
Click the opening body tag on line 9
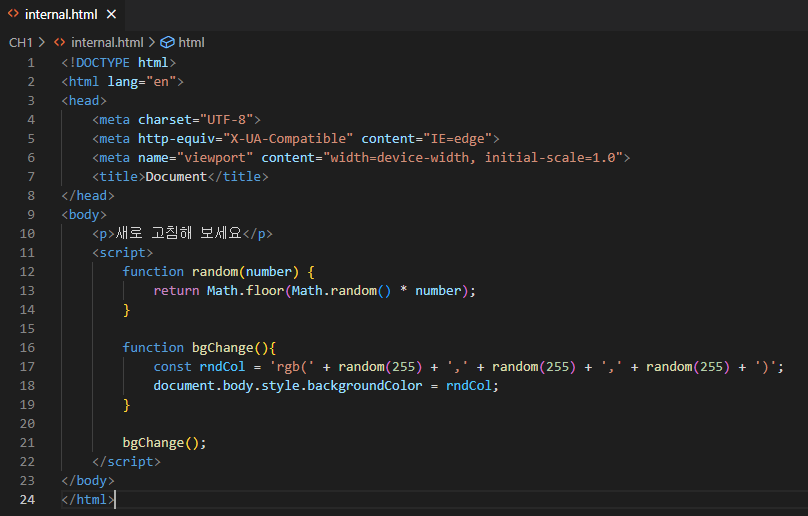(x=84, y=214)
